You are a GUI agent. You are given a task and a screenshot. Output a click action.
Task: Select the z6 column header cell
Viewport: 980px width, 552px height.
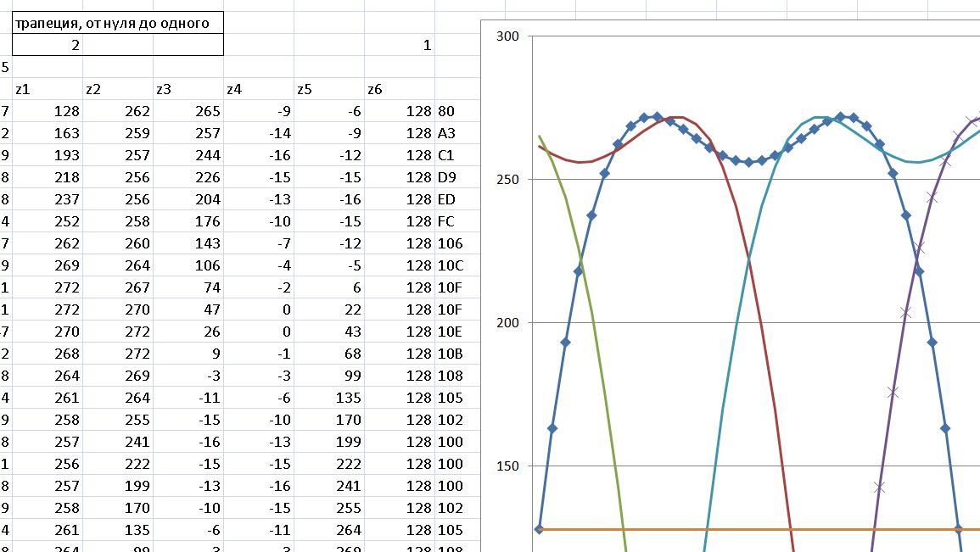(400, 89)
